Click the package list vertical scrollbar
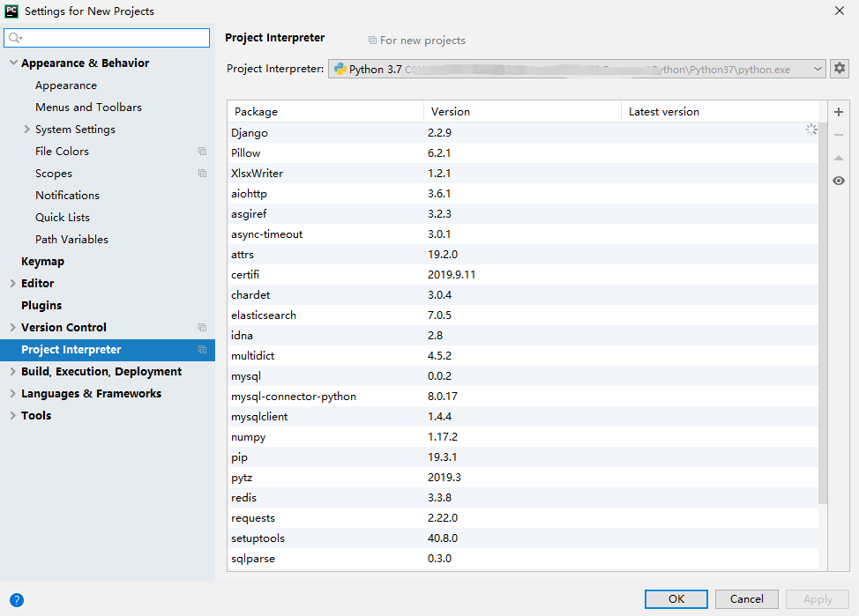This screenshot has height=616, width=859. [823, 312]
